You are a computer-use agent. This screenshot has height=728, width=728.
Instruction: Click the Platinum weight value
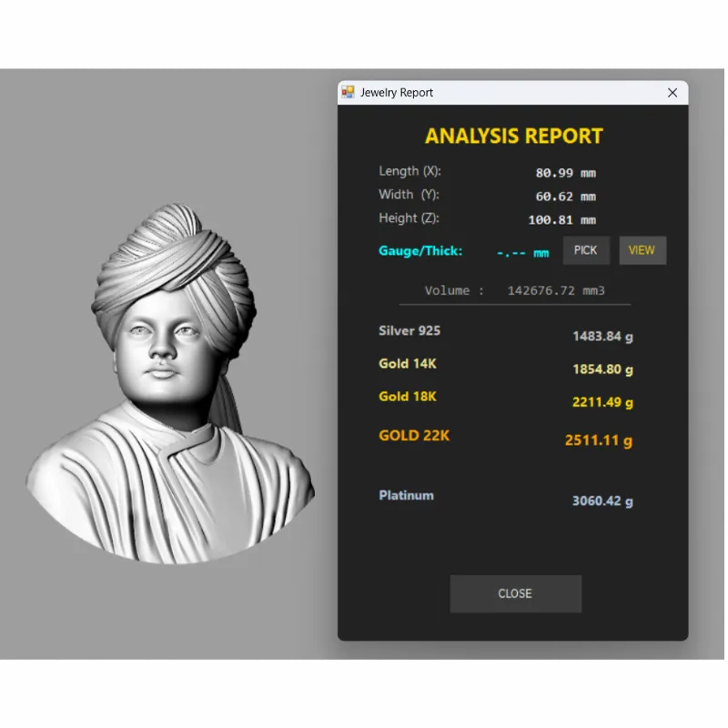[x=602, y=500]
